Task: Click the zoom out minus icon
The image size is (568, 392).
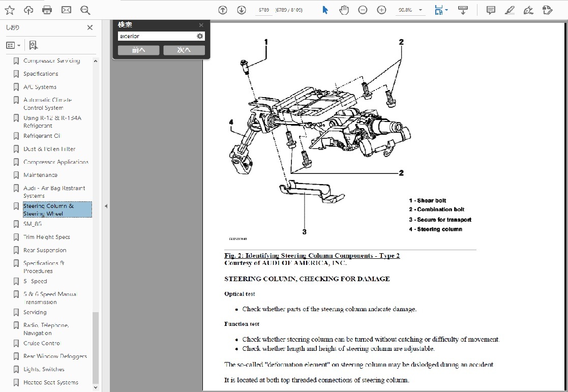Action: [363, 10]
